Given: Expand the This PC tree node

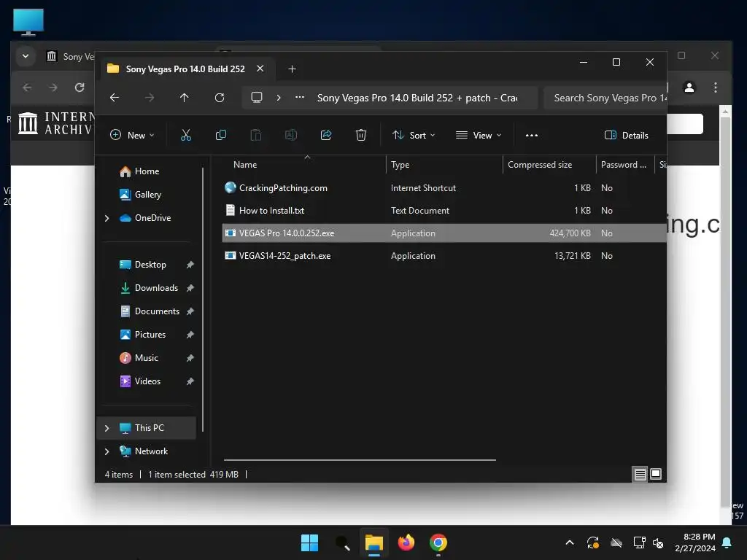Looking at the screenshot, I should click(x=107, y=428).
